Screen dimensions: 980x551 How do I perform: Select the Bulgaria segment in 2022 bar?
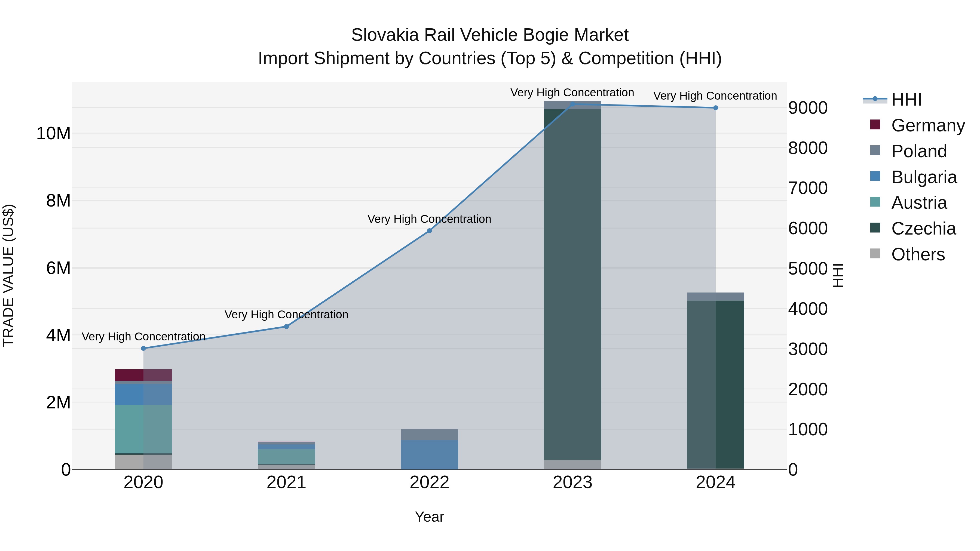pyautogui.click(x=430, y=455)
